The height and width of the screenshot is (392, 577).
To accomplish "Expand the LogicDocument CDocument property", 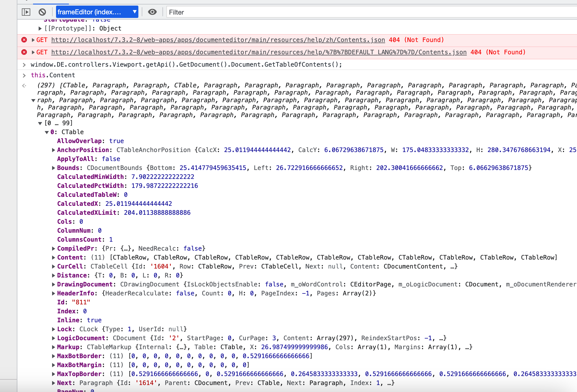I will (53, 338).
